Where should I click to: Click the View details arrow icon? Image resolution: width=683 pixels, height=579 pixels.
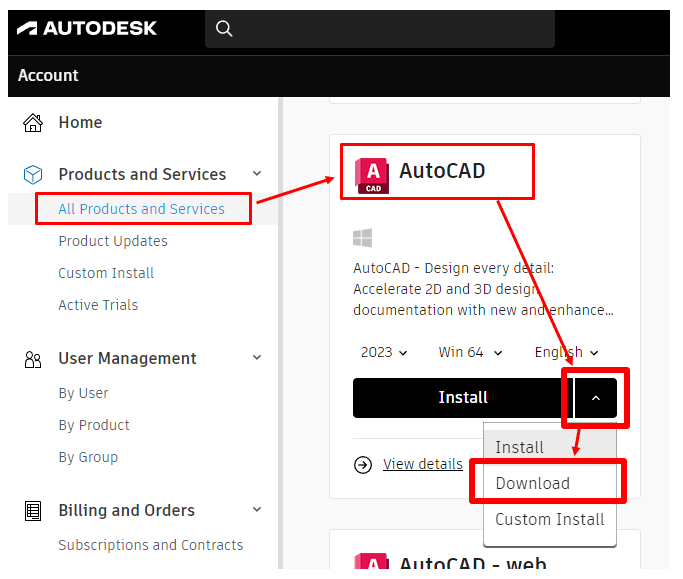click(x=363, y=464)
